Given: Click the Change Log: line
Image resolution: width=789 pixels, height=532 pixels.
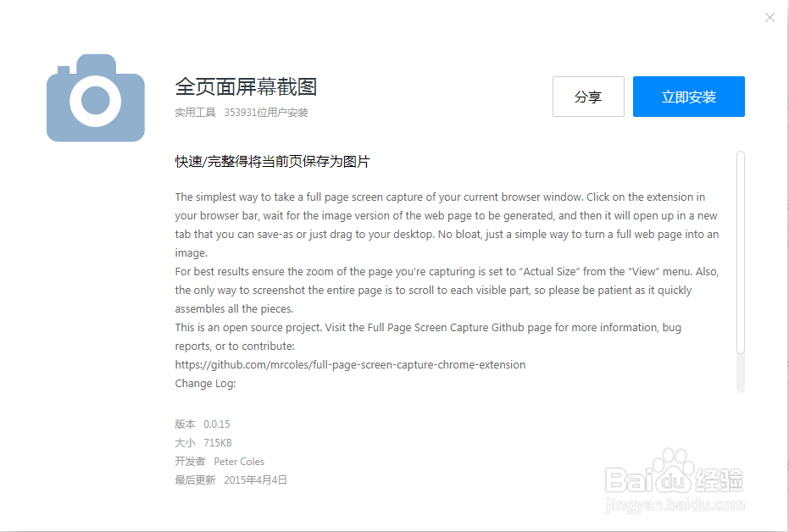Looking at the screenshot, I should pos(205,383).
